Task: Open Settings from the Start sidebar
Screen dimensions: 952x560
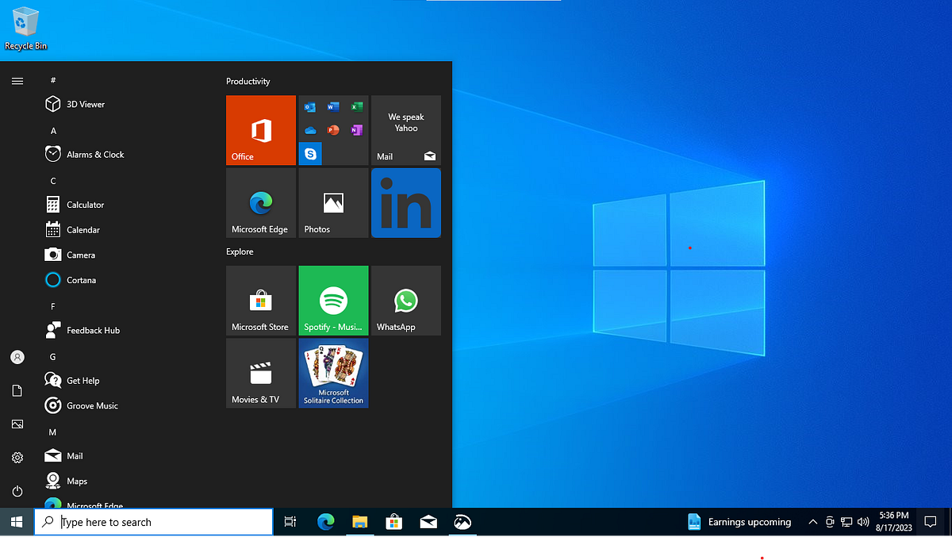Action: coord(17,458)
